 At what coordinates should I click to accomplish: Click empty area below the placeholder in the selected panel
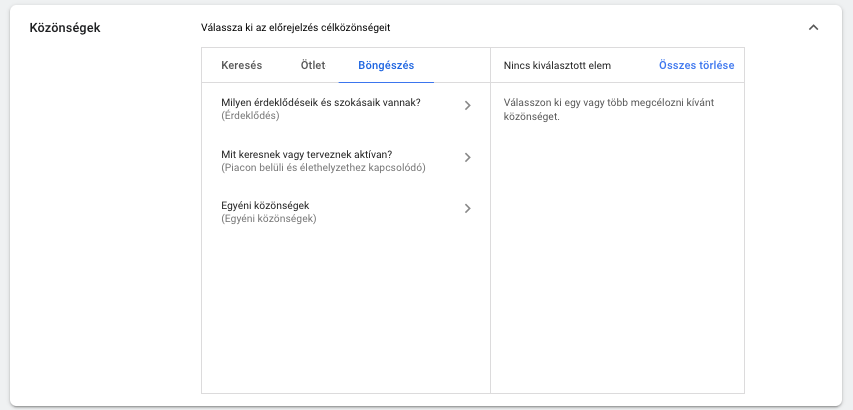pyautogui.click(x=617, y=256)
